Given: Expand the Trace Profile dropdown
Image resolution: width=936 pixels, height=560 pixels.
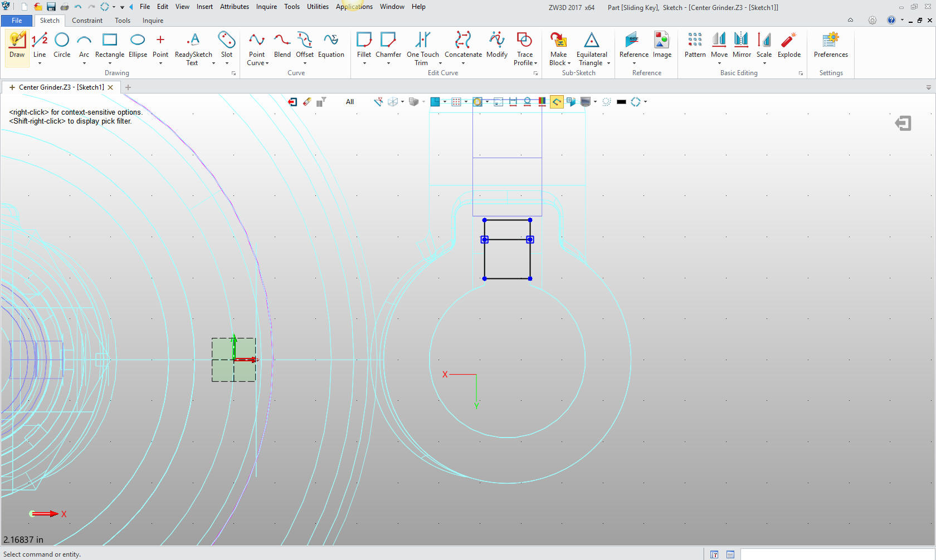Looking at the screenshot, I should tap(535, 63).
